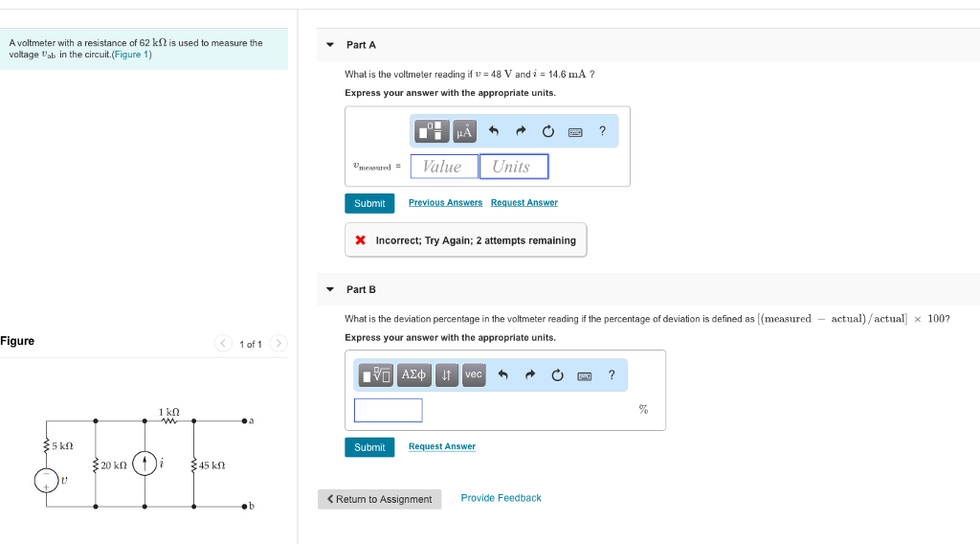This screenshot has height=544, width=980.
Task: Click the 'Incorrect; Try Again' message
Action: click(466, 240)
